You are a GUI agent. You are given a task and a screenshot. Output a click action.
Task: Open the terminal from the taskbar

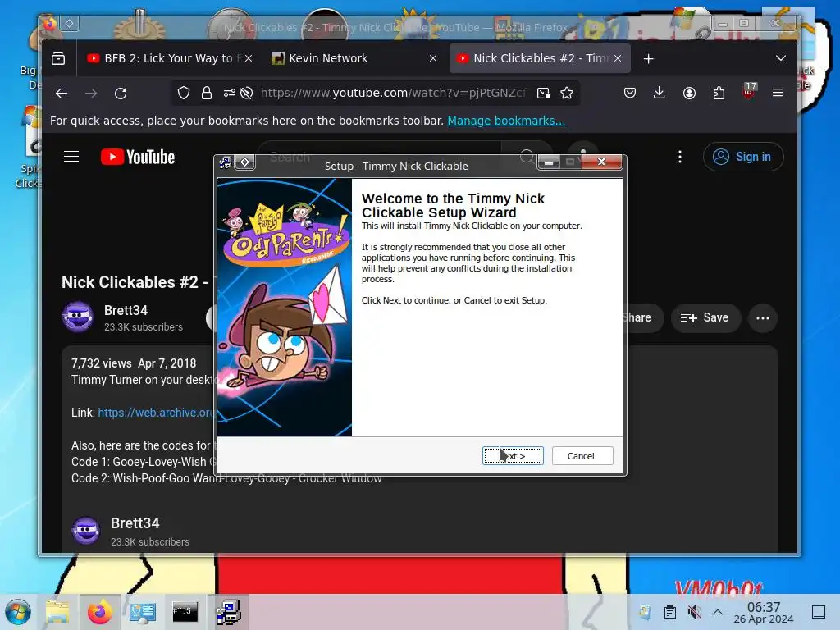coord(185,612)
